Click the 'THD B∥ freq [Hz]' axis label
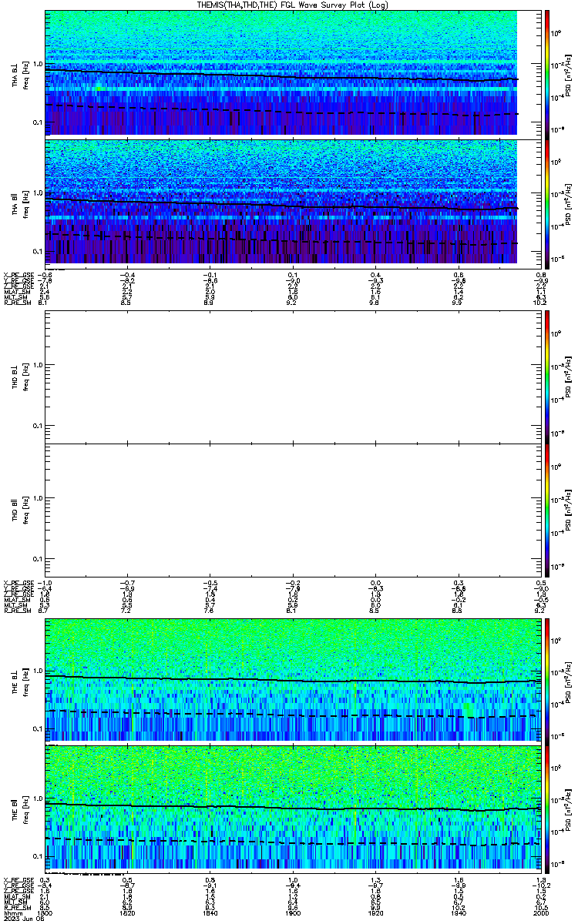This screenshot has width=578, height=924. pyautogui.click(x=20, y=510)
